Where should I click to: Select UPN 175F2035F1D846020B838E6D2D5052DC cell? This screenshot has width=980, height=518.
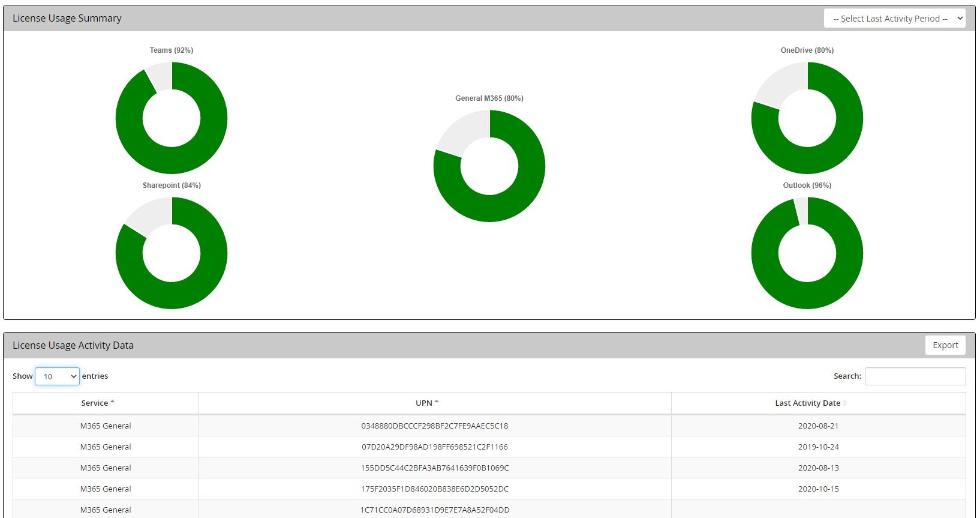[x=434, y=489]
